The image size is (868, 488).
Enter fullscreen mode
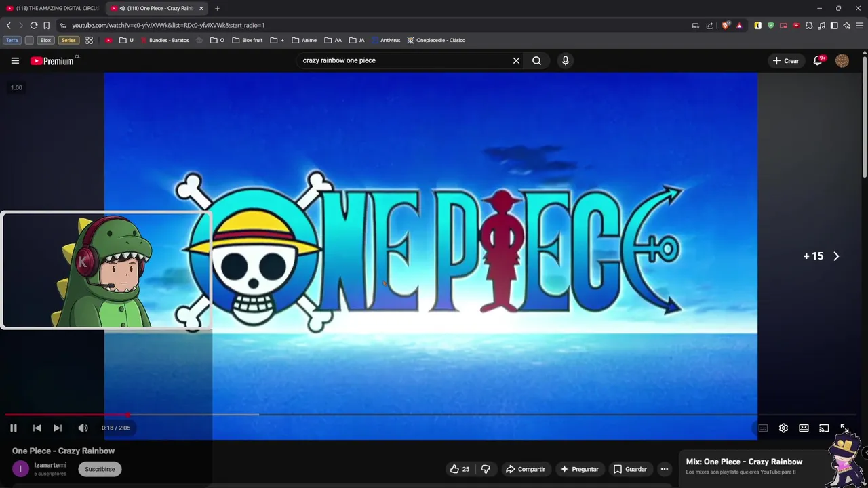pos(844,428)
